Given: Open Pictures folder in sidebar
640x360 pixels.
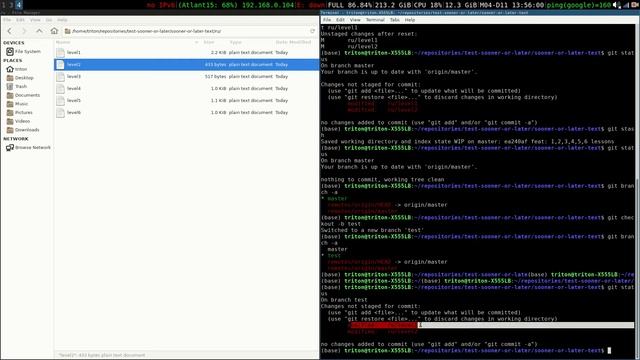Looking at the screenshot, I should (x=20, y=112).
